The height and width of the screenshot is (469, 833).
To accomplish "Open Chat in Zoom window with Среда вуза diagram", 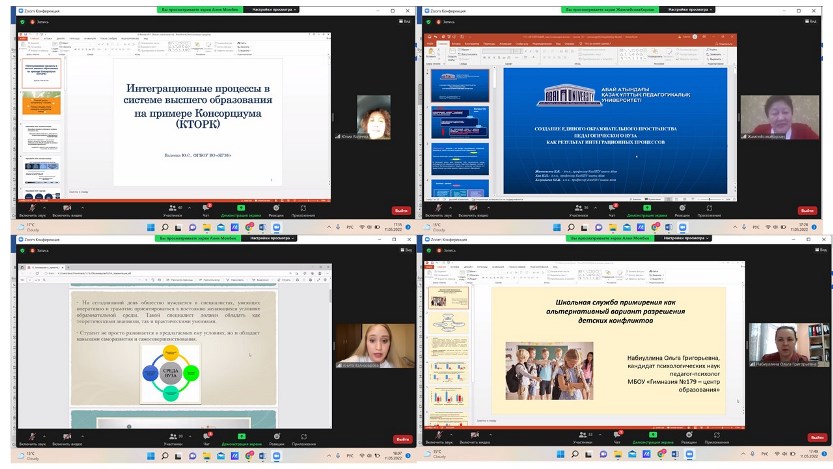I will click(x=206, y=435).
